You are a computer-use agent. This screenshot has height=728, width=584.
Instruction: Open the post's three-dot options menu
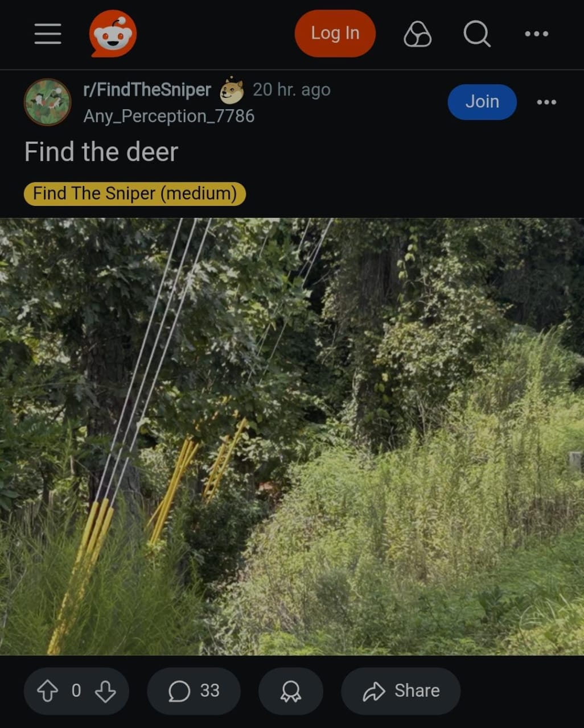click(546, 102)
